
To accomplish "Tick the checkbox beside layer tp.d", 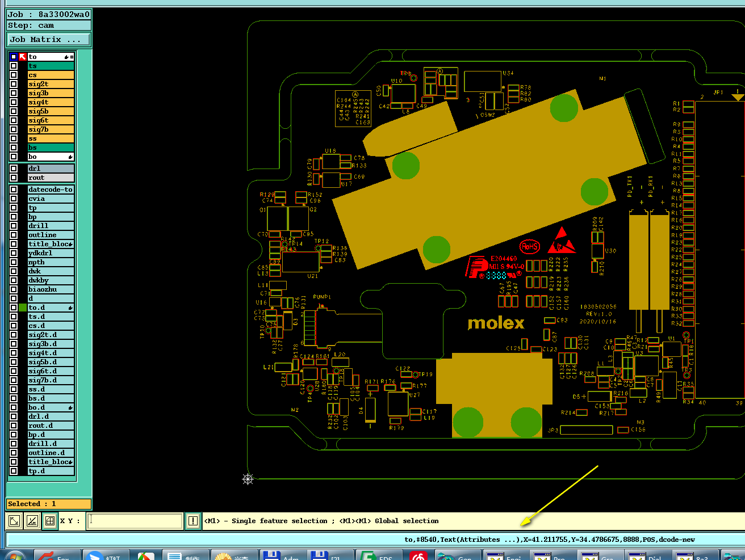I will tap(14, 471).
